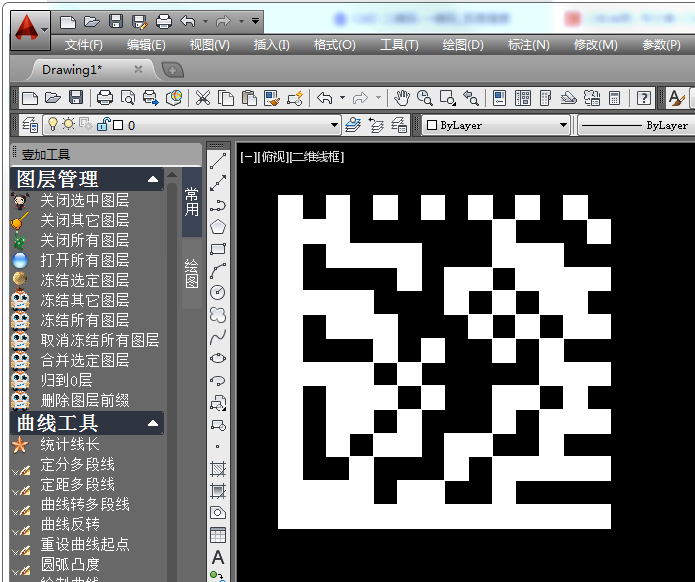Click Make Object's Layer Current icon
Screen dimensions: 695x582
tap(353, 125)
